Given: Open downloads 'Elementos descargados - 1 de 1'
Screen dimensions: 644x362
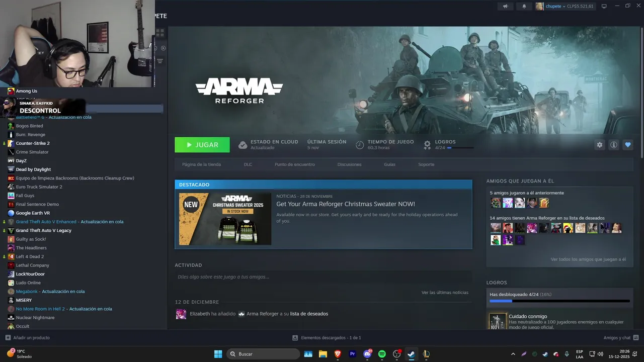Looking at the screenshot, I should 327,338.
